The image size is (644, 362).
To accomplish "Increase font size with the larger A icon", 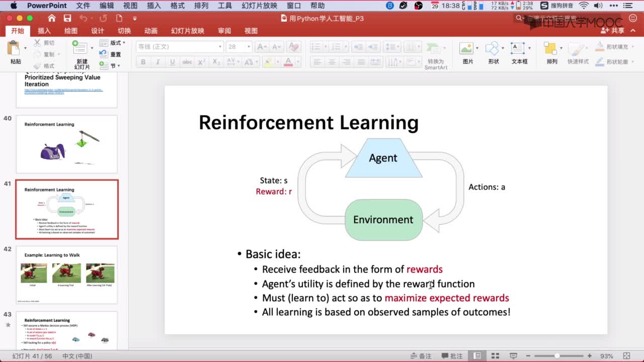I will tap(262, 47).
